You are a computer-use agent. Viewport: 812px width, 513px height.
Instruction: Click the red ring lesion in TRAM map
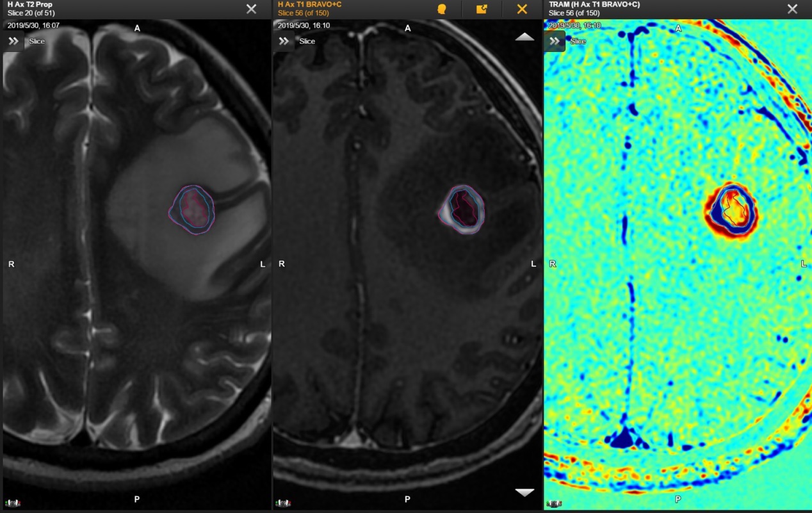click(x=731, y=209)
